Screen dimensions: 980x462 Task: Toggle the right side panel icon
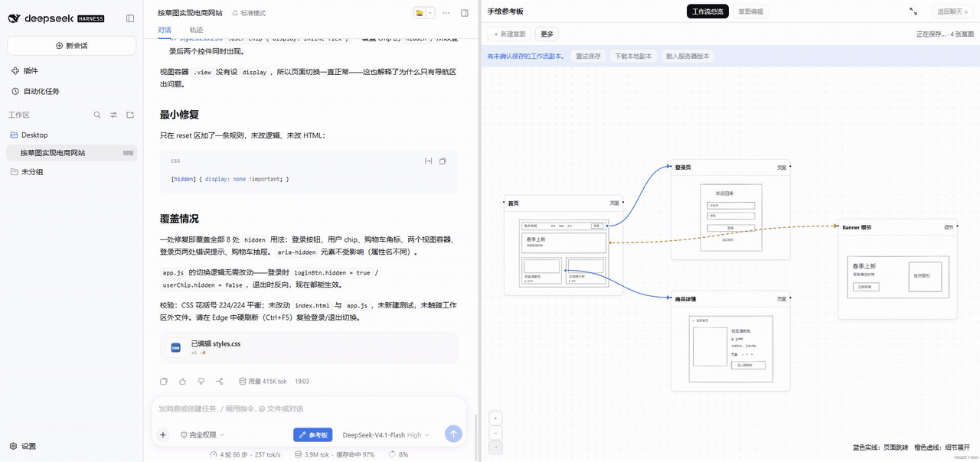coord(465,13)
